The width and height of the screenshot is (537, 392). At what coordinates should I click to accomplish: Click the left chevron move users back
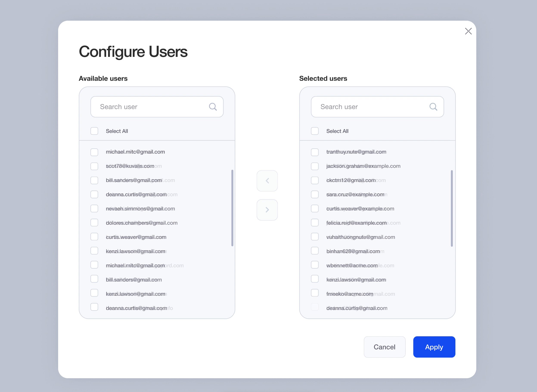[x=267, y=180]
